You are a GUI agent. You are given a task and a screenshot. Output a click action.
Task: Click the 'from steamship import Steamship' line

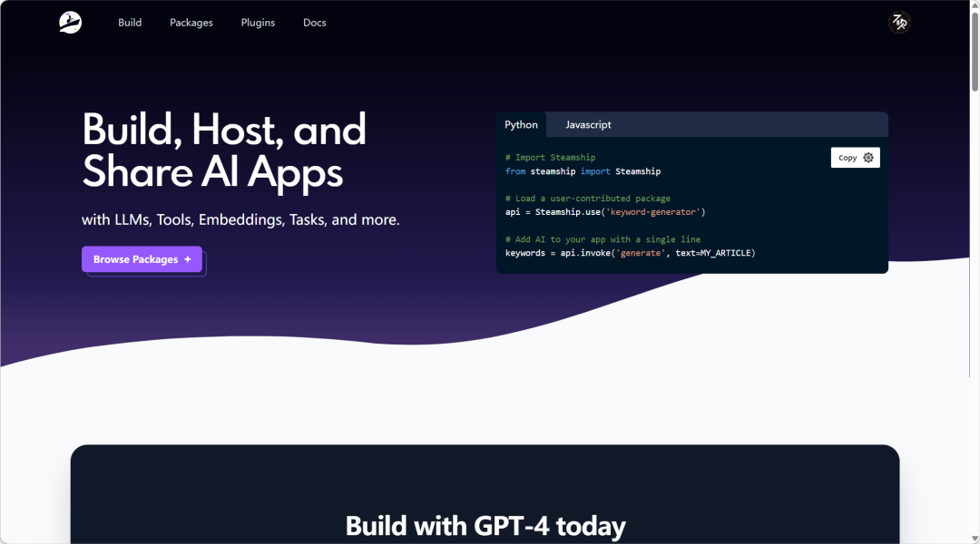pos(583,171)
